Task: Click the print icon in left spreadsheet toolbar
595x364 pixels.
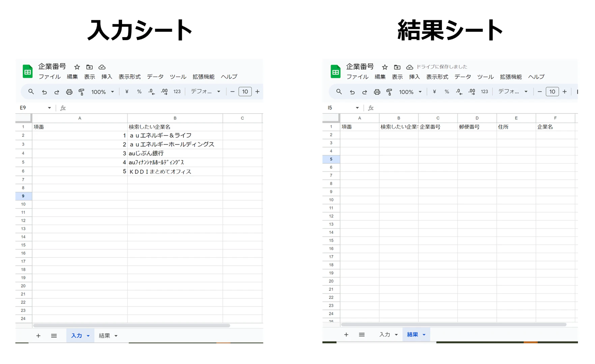Action: click(x=69, y=92)
